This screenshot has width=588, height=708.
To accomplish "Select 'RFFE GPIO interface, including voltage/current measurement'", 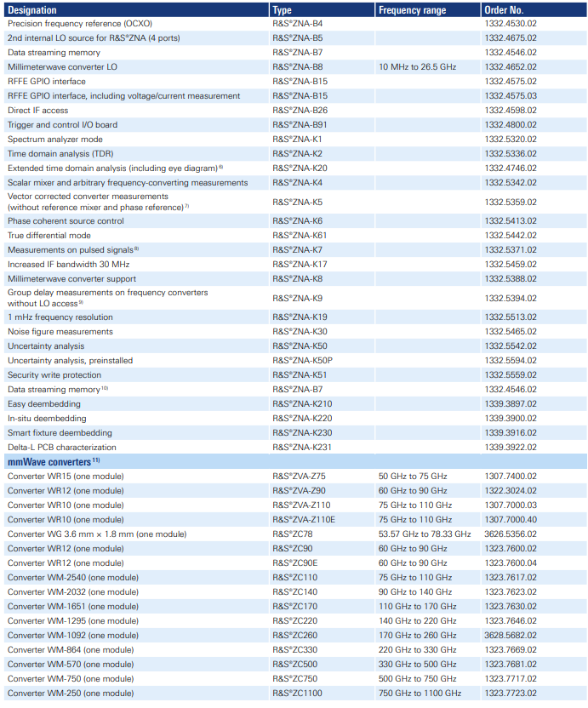I will 123,95.
